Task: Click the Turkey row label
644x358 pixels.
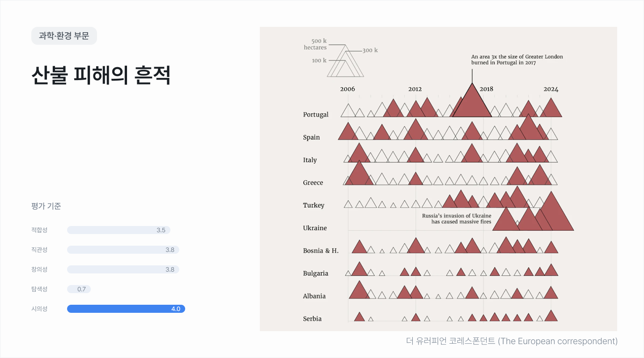Action: coord(314,205)
